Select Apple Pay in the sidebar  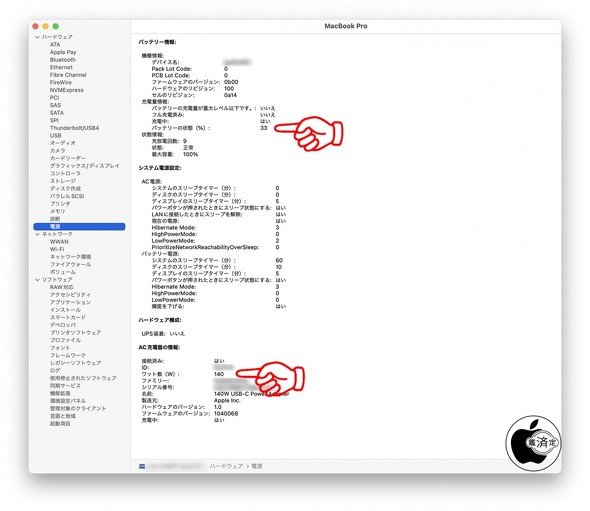point(63,52)
